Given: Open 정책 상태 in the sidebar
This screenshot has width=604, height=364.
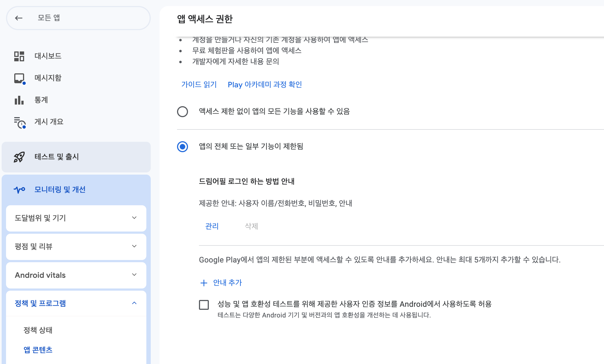Looking at the screenshot, I should 38,330.
